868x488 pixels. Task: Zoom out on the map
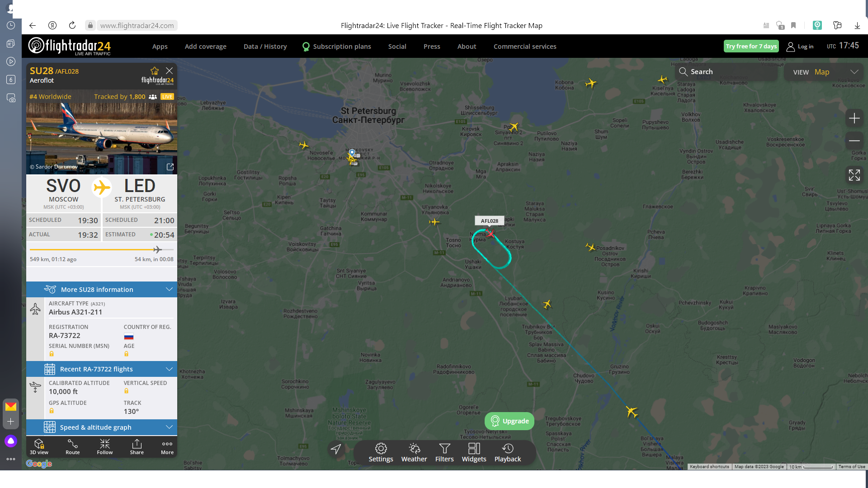point(854,141)
